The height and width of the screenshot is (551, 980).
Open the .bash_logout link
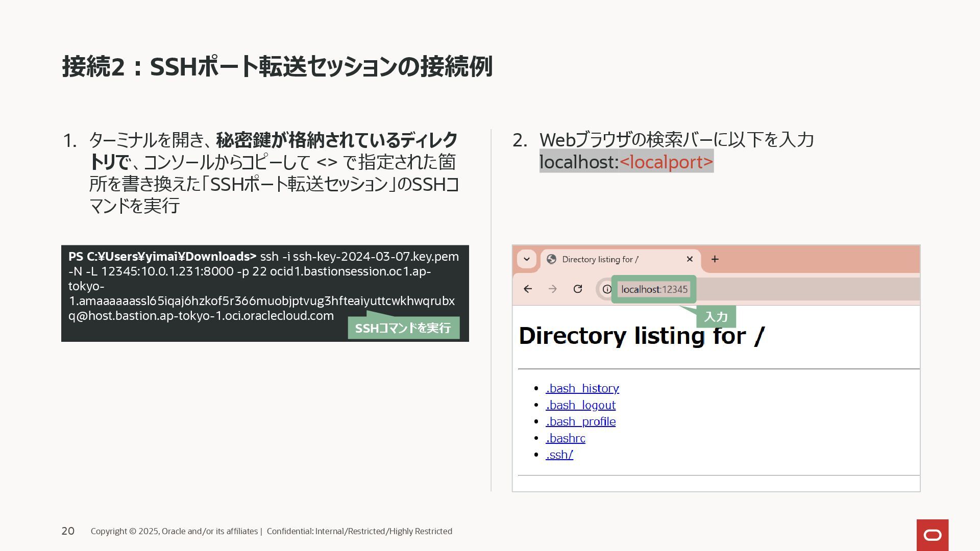pos(580,405)
